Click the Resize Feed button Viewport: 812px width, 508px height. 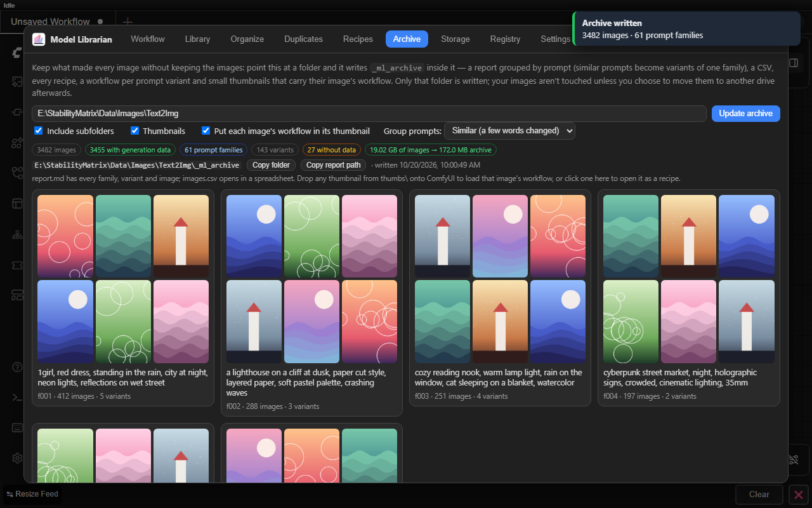[32, 494]
